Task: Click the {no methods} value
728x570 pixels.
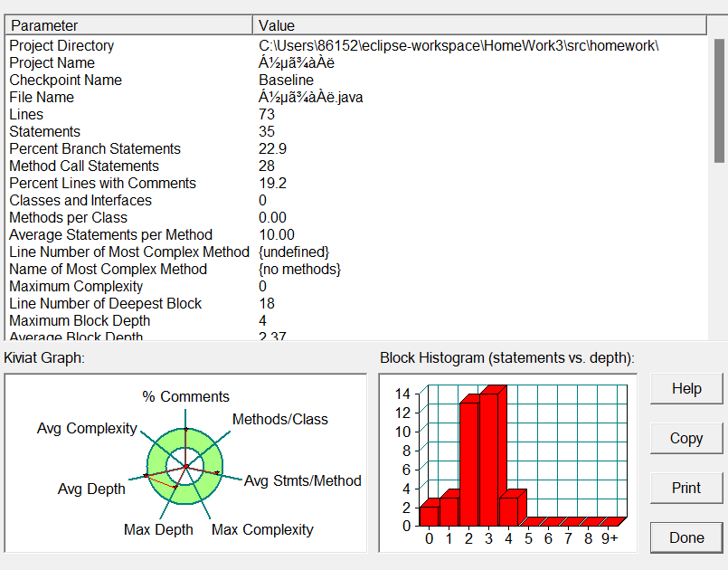Action: (x=299, y=269)
